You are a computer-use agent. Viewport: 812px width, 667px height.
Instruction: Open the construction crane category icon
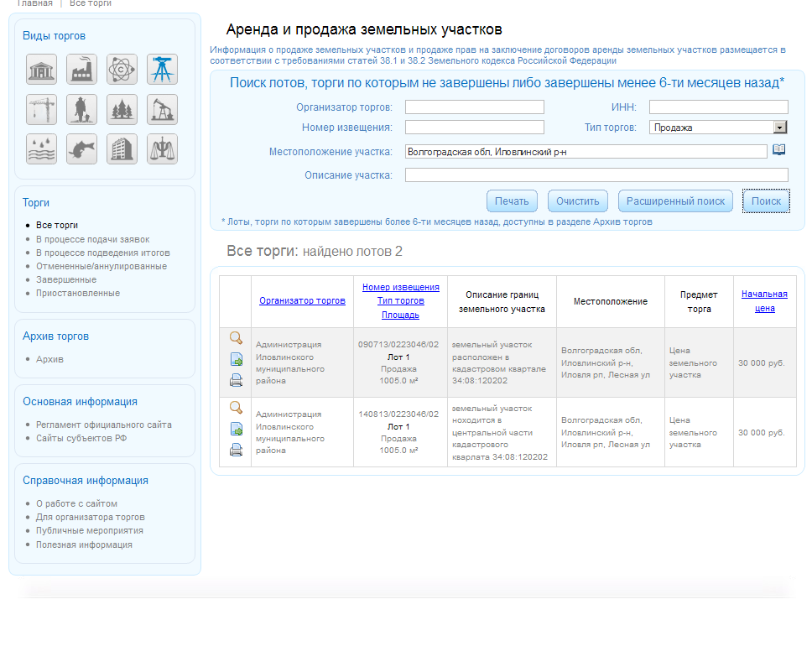41,109
